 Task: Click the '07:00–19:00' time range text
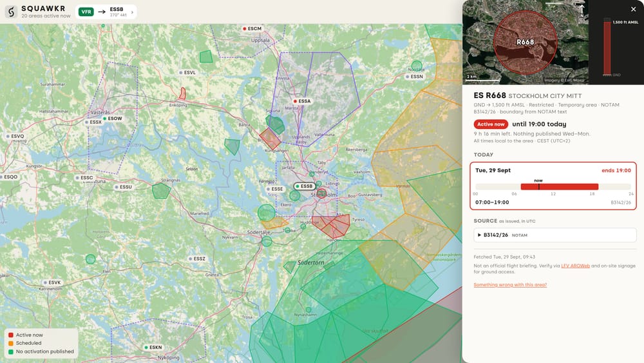point(492,202)
